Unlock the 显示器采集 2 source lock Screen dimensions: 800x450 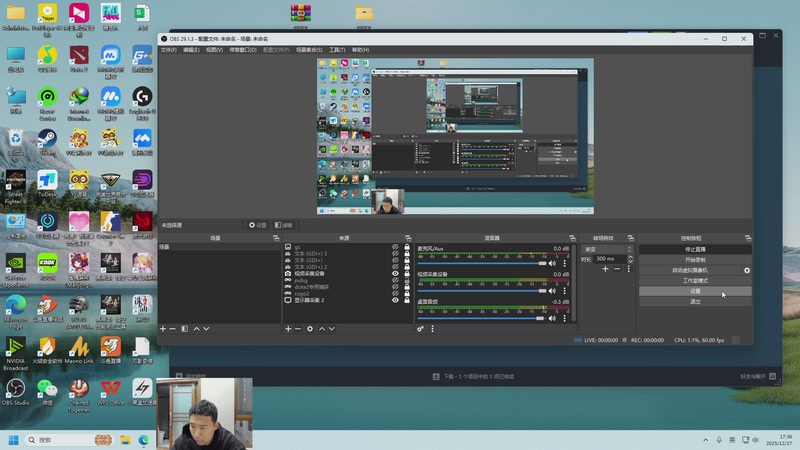[x=407, y=300]
